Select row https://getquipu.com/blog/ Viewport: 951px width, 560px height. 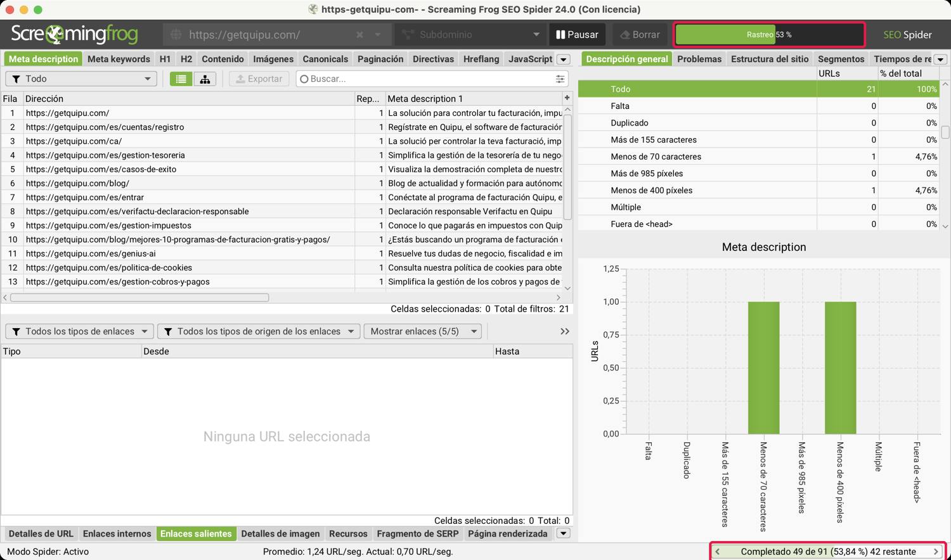(x=281, y=183)
